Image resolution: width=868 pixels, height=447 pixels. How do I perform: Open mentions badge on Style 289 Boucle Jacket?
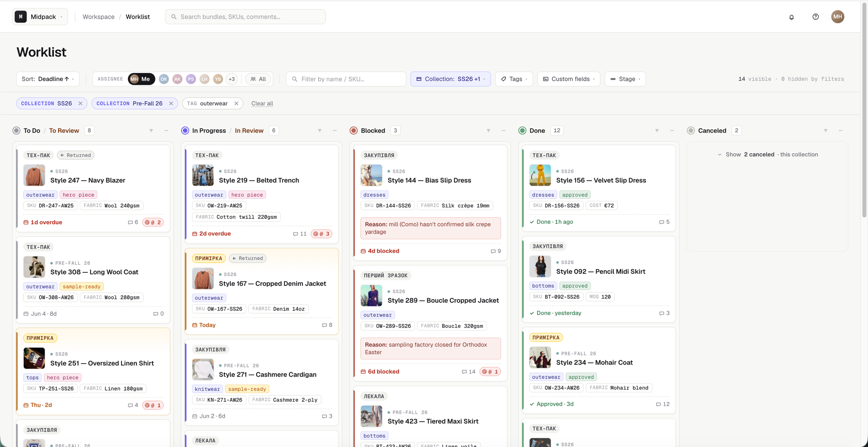coord(490,372)
